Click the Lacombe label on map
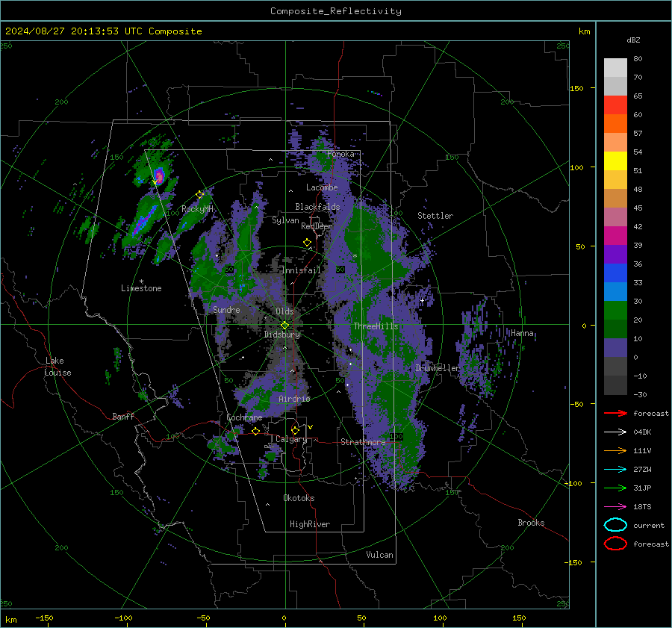The width and height of the screenshot is (672, 628). tap(322, 187)
